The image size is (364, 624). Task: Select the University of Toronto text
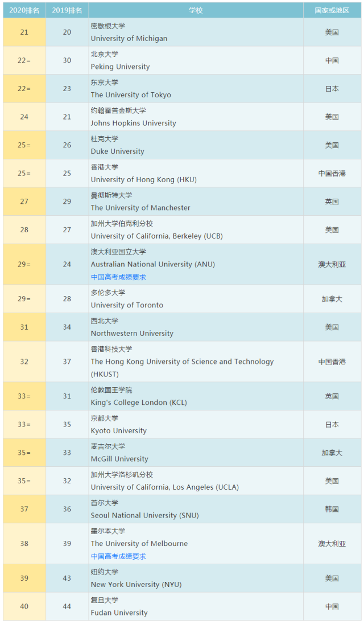click(x=127, y=305)
